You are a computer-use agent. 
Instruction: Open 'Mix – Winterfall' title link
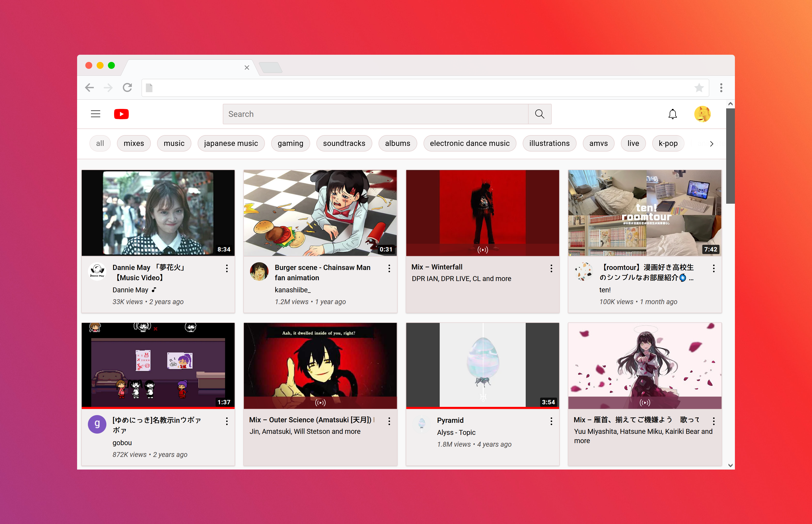tap(437, 267)
